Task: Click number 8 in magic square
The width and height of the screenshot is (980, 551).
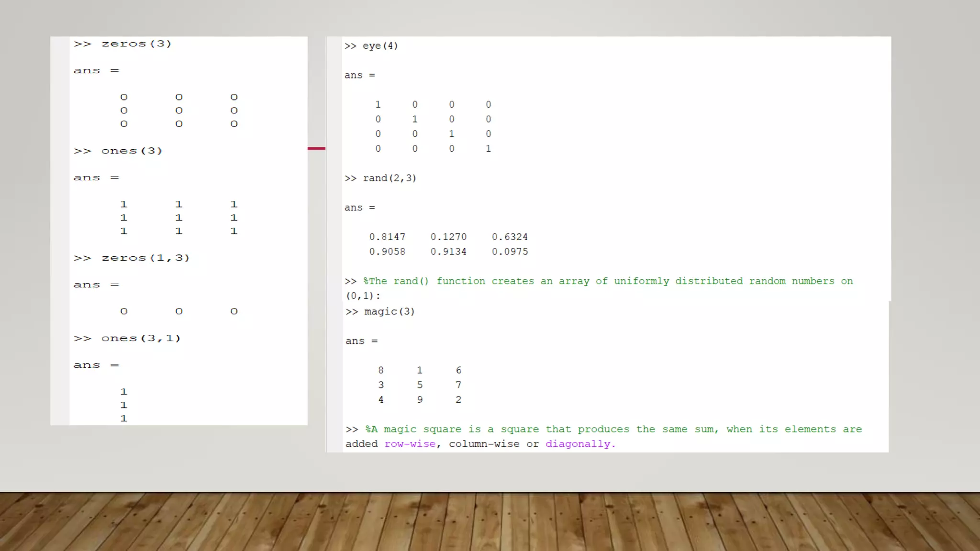Action: click(x=381, y=370)
